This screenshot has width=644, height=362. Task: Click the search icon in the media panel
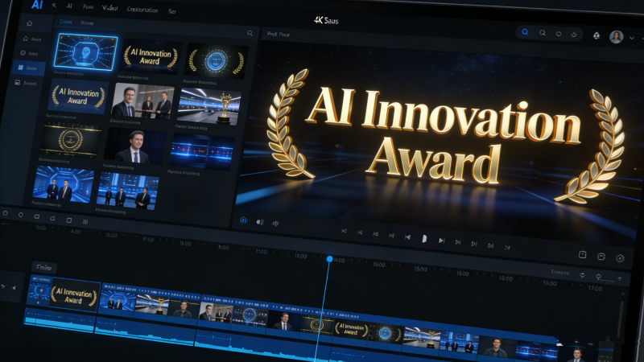pos(250,34)
